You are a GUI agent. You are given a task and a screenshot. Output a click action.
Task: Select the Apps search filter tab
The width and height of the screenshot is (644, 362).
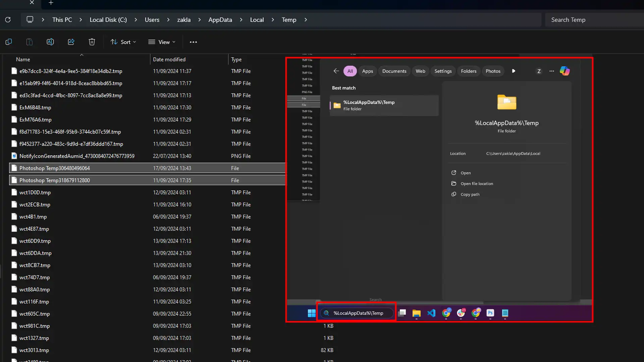click(367, 71)
